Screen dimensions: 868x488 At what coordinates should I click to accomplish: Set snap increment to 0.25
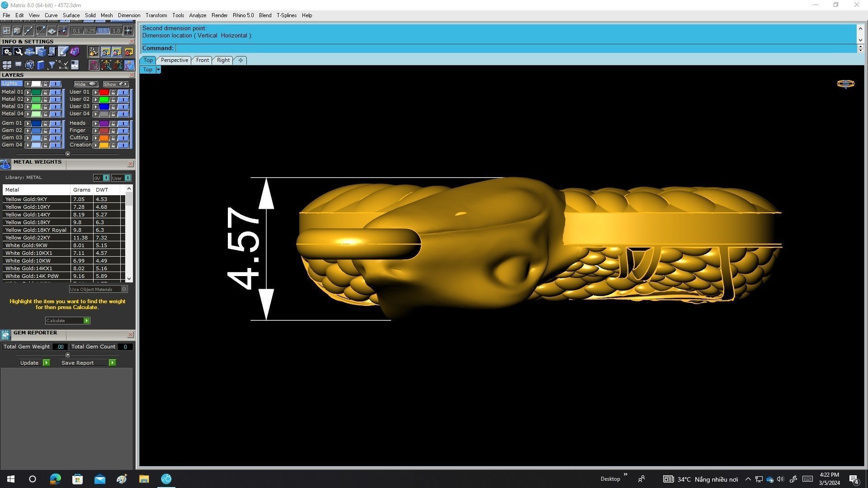click(90, 31)
